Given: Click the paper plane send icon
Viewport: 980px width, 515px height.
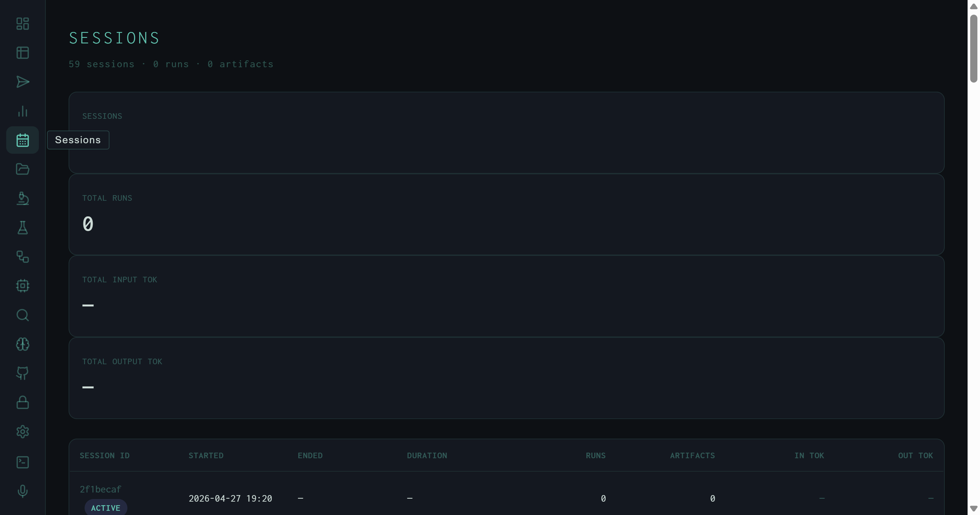Looking at the screenshot, I should pos(23,82).
